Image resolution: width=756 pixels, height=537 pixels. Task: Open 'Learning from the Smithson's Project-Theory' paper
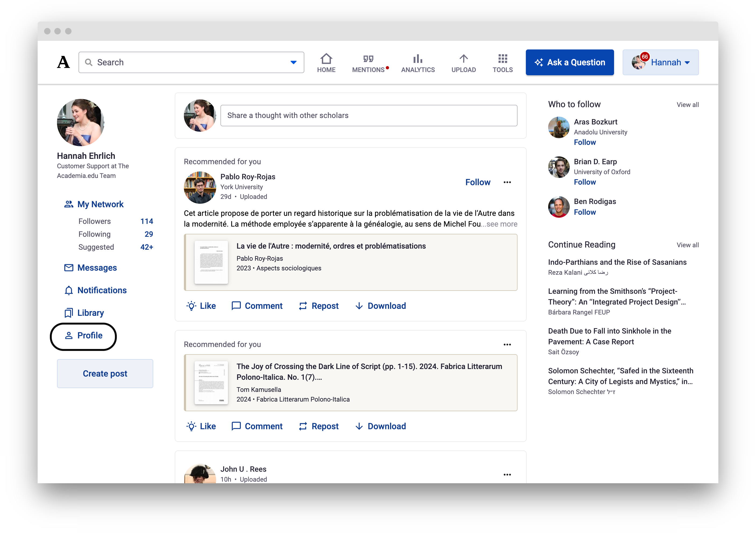click(x=617, y=297)
